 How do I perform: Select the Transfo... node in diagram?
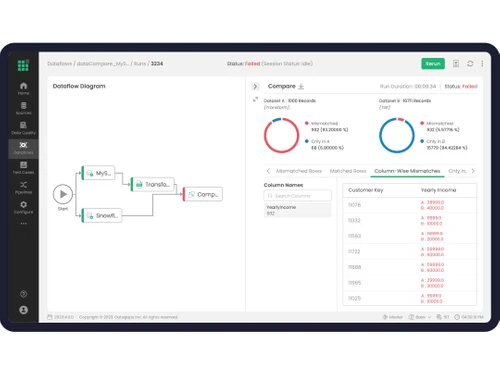pos(152,184)
